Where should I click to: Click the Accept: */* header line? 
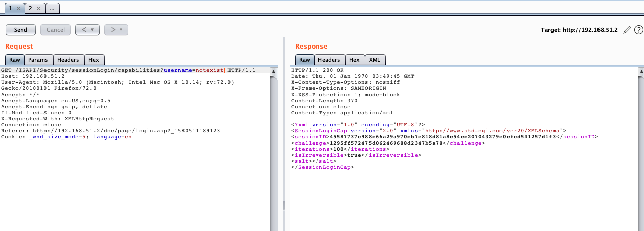click(x=21, y=94)
